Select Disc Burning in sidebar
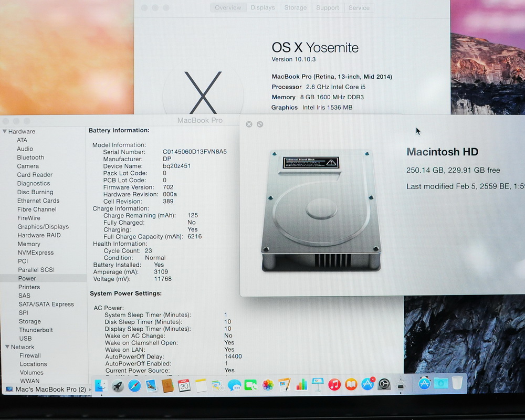 [35, 192]
